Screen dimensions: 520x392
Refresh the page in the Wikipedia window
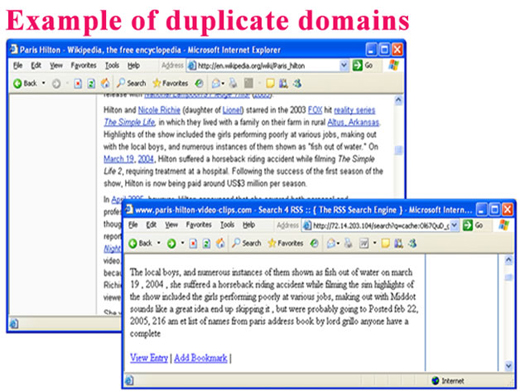click(x=91, y=83)
